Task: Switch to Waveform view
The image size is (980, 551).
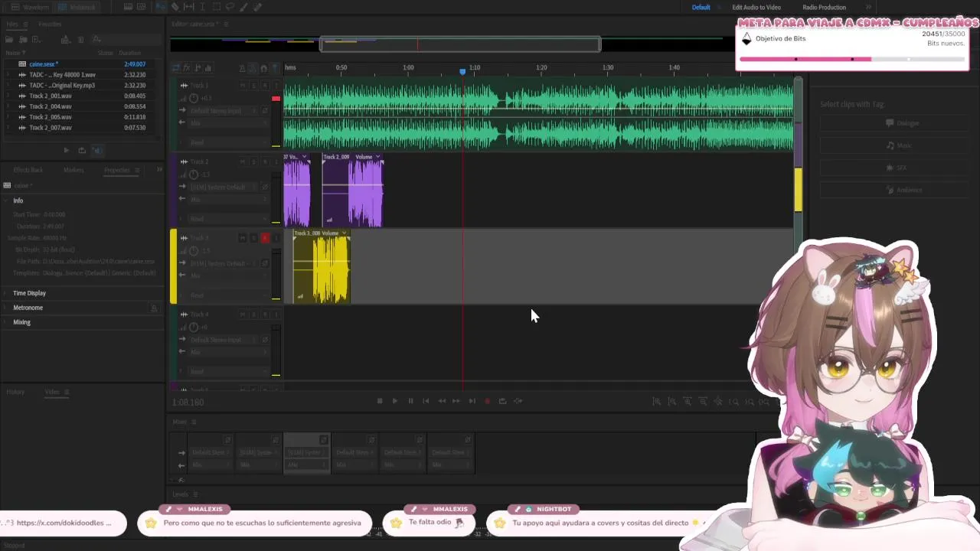Action: pos(30,7)
